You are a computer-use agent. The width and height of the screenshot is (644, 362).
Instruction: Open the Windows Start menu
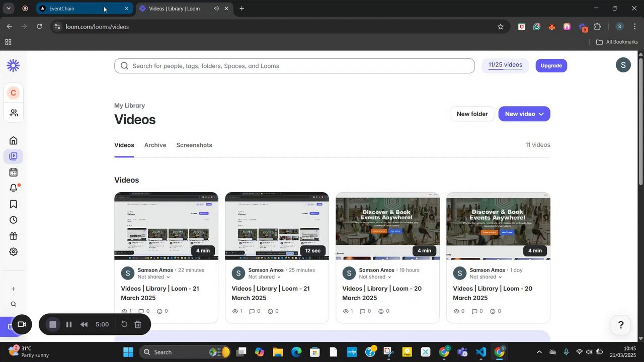tap(128, 352)
